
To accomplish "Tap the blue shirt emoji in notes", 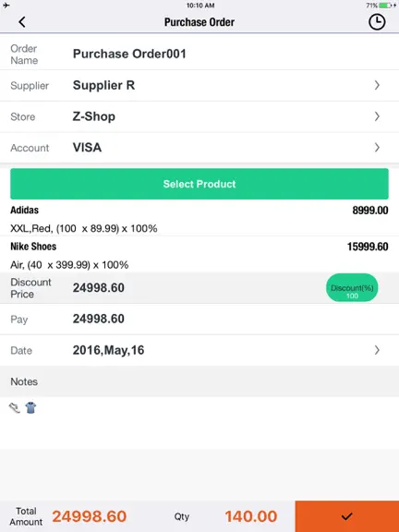I will point(30,407).
